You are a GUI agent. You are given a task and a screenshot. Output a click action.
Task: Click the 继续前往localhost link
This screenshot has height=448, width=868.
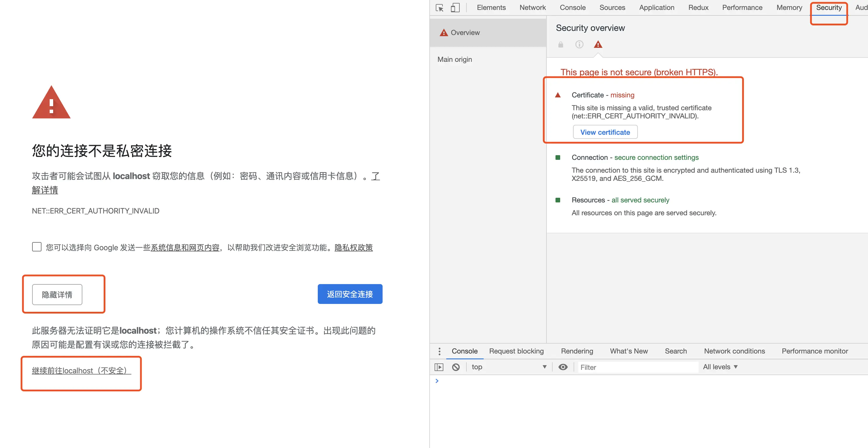tap(81, 371)
